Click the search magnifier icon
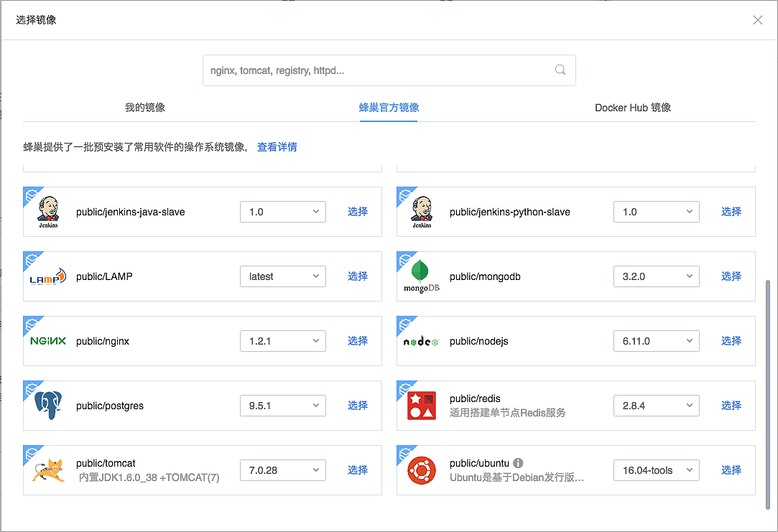This screenshot has width=778, height=532. click(560, 70)
